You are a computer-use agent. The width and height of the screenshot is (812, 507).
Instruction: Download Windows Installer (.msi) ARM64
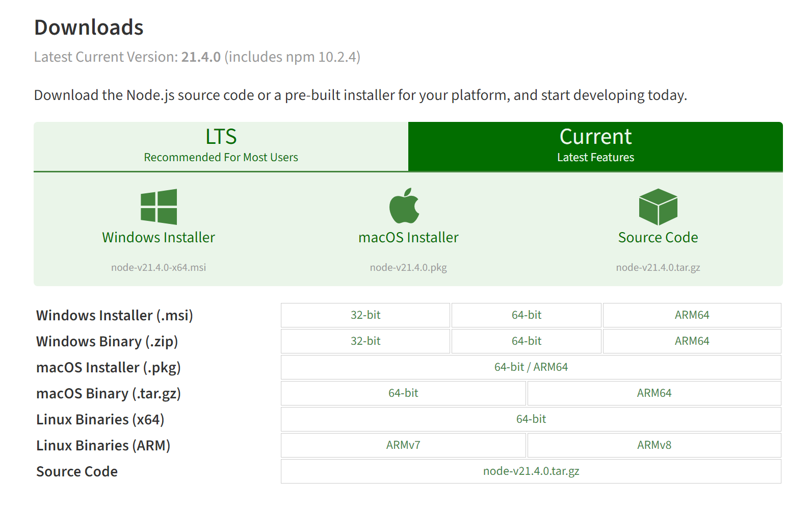692,315
